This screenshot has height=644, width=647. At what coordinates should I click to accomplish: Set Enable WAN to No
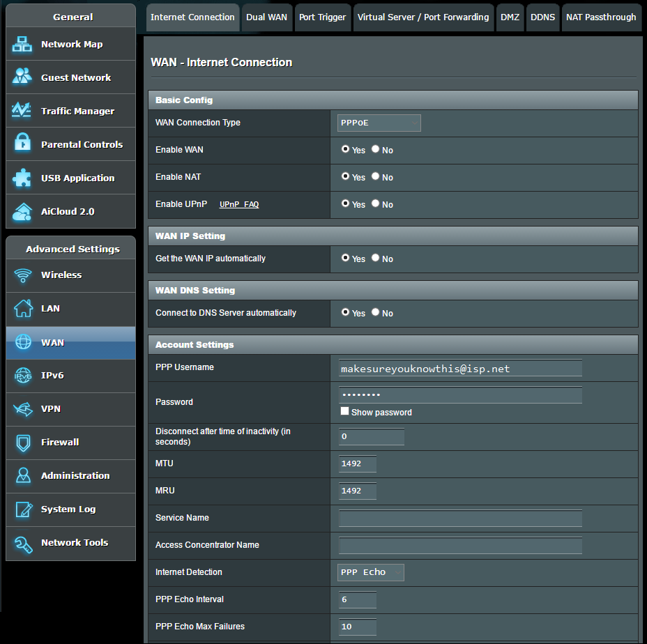pos(375,149)
